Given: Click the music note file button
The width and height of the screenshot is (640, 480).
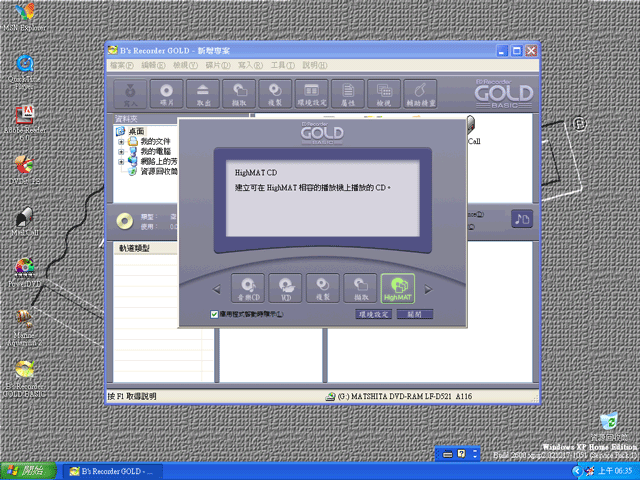Looking at the screenshot, I should 522,219.
